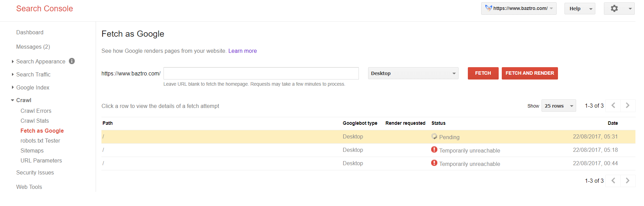The height and width of the screenshot is (206, 644).
Task: Click the Status column header
Action: pos(438,123)
